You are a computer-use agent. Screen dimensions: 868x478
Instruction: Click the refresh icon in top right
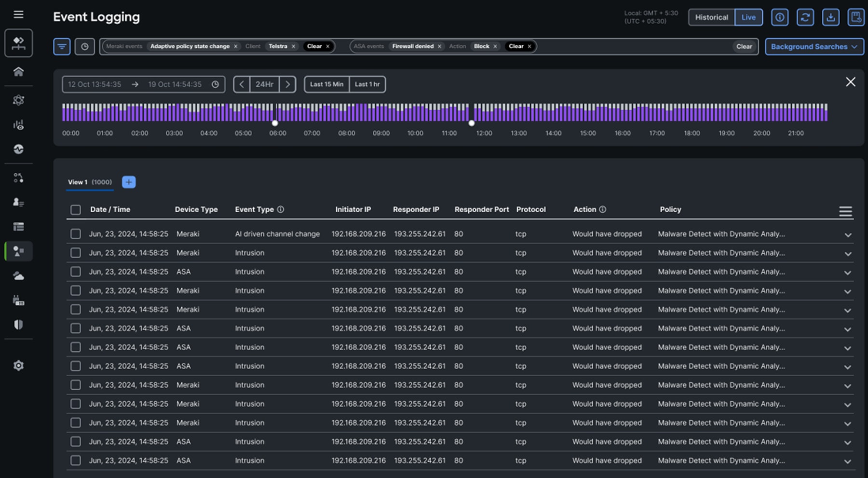[805, 17]
